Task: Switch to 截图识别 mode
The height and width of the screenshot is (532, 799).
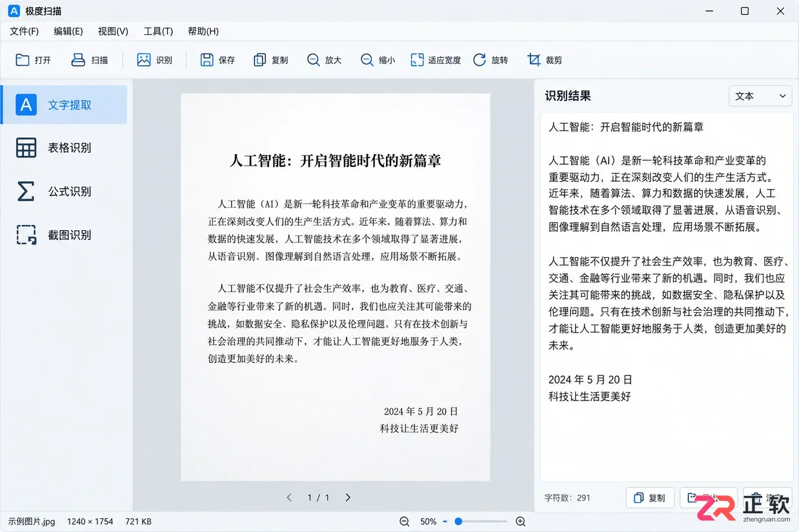Action: click(x=65, y=235)
